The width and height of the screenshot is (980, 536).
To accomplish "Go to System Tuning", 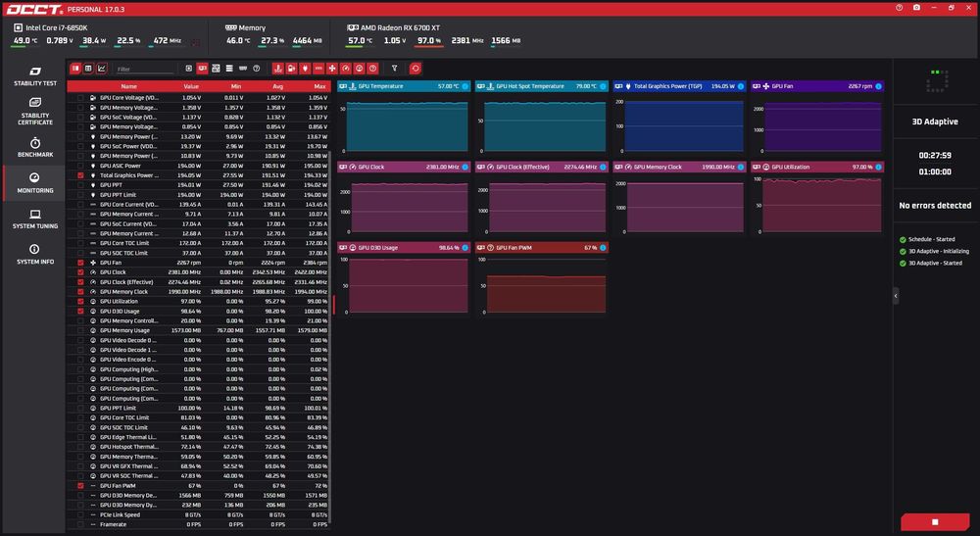I will tap(35, 219).
